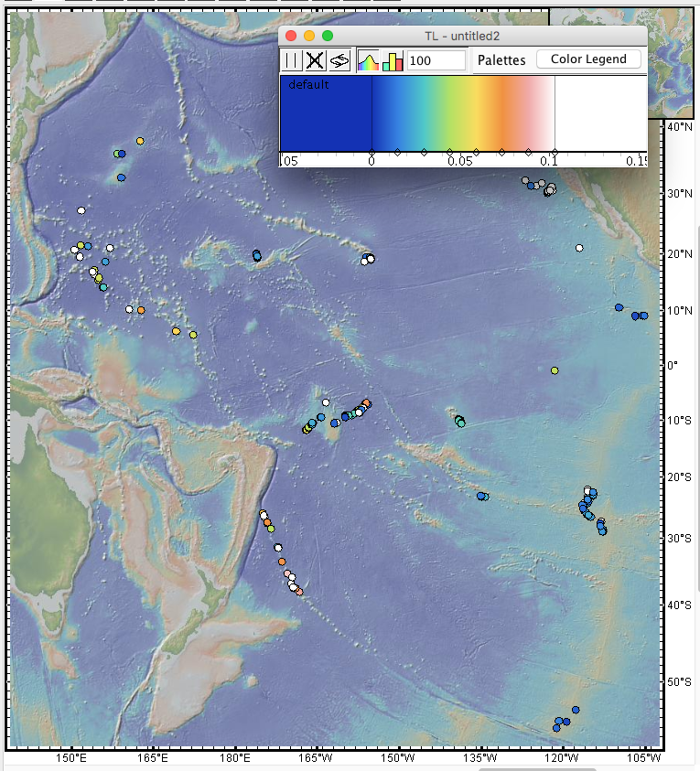Click the lone white data point near 20°N, 117°W
Screen dimensions: 700x771
point(579,248)
